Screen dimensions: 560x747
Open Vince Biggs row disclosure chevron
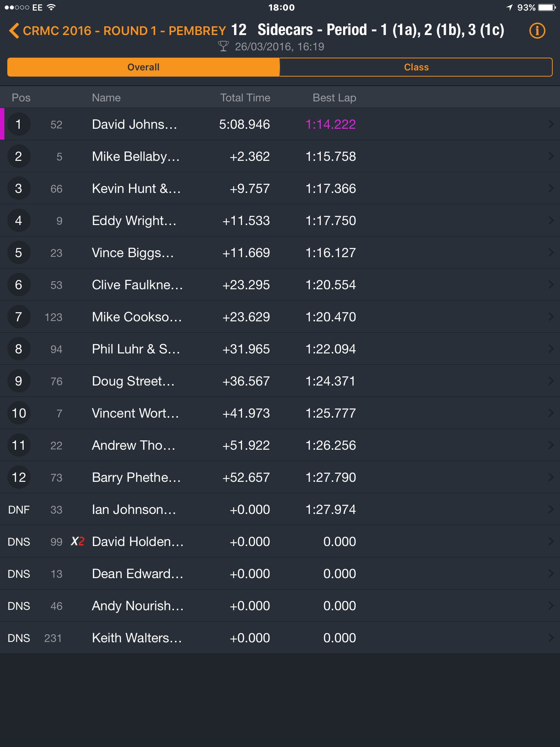551,253
